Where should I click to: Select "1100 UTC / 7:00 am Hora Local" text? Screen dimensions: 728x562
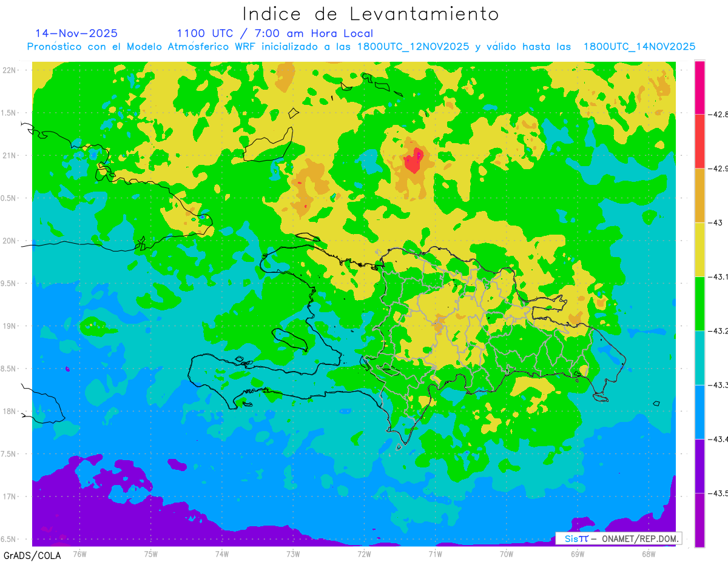275,34
